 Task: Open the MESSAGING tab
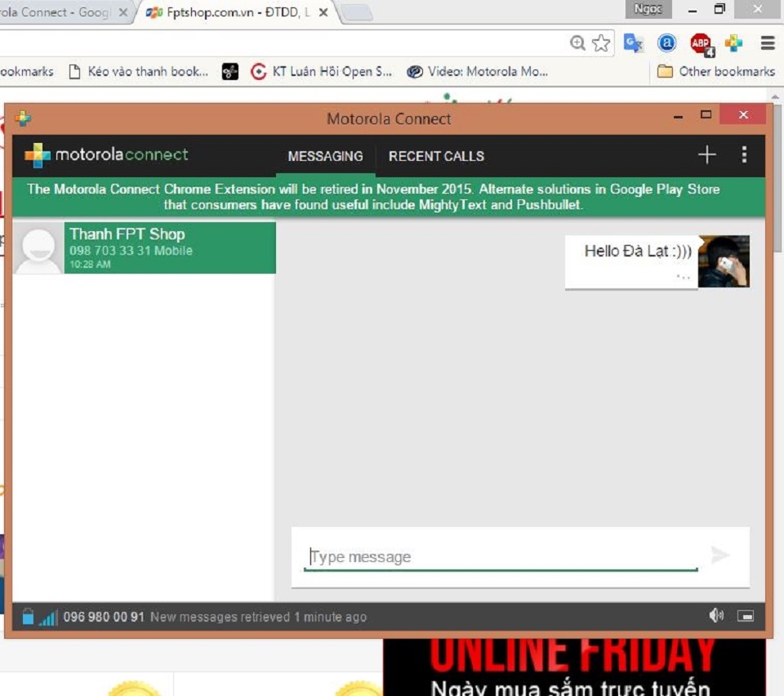(326, 156)
